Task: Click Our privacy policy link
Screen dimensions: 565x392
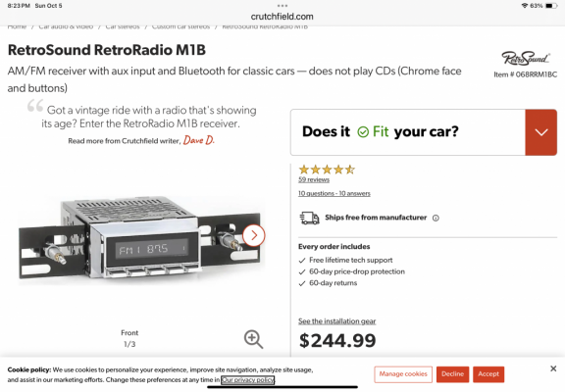Action: point(247,380)
